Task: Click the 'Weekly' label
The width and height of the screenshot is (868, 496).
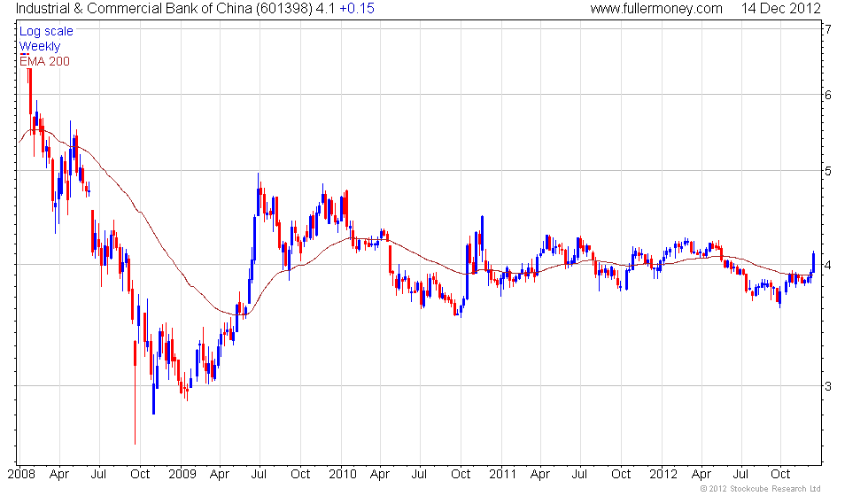Action: point(40,46)
